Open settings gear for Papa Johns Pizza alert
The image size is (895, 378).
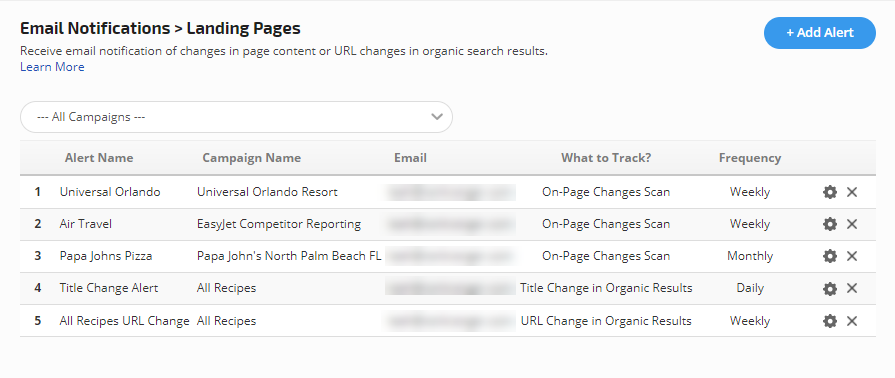[x=830, y=256]
